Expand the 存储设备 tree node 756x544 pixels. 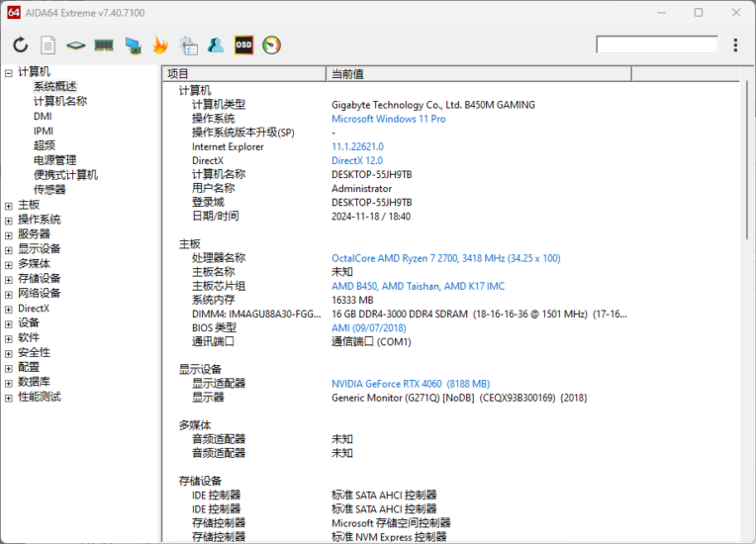9,280
